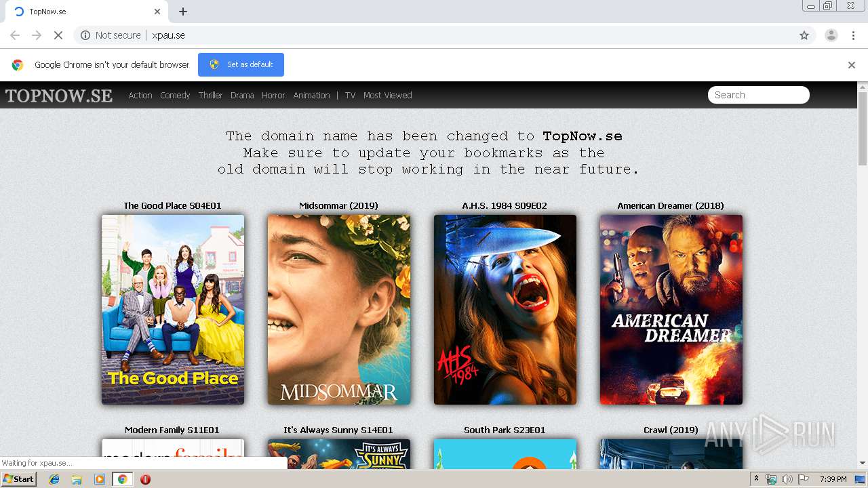Open the Crawl poster thumbnail
This screenshot has height=488, width=868.
pyautogui.click(x=671, y=453)
